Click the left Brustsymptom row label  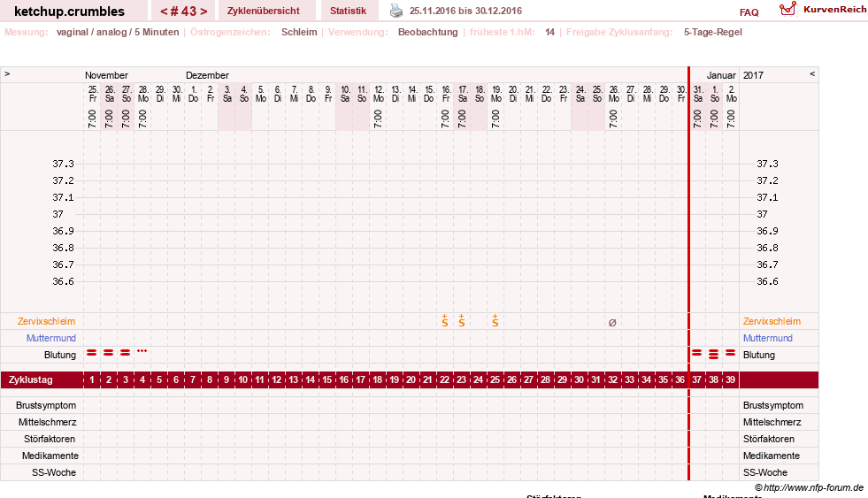(x=46, y=406)
